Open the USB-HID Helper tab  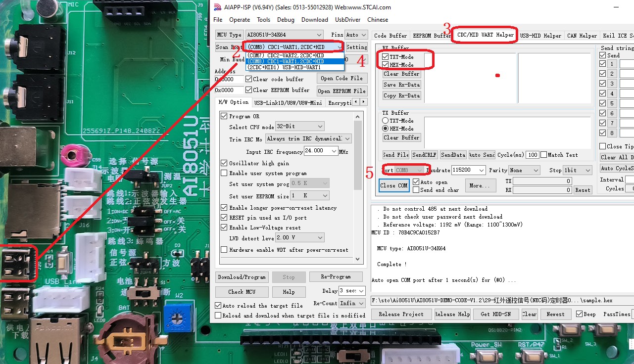point(540,36)
